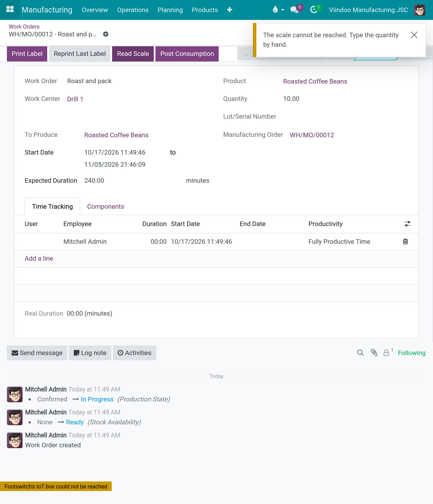Open Drill 1 work center link

[75, 99]
